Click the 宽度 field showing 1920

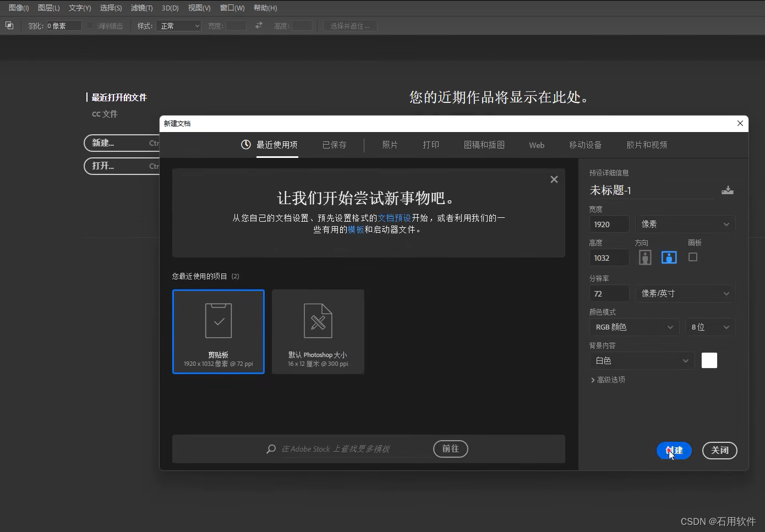pos(609,224)
